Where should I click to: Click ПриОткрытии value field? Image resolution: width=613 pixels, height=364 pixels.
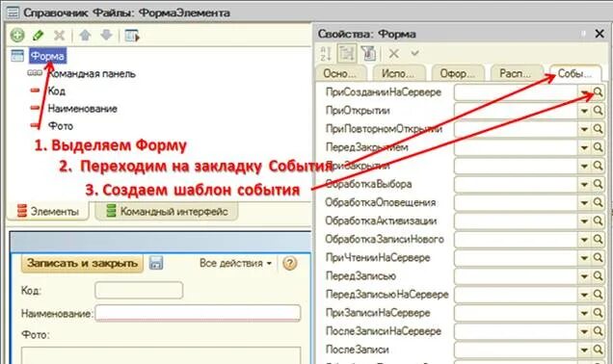pyautogui.click(x=516, y=111)
